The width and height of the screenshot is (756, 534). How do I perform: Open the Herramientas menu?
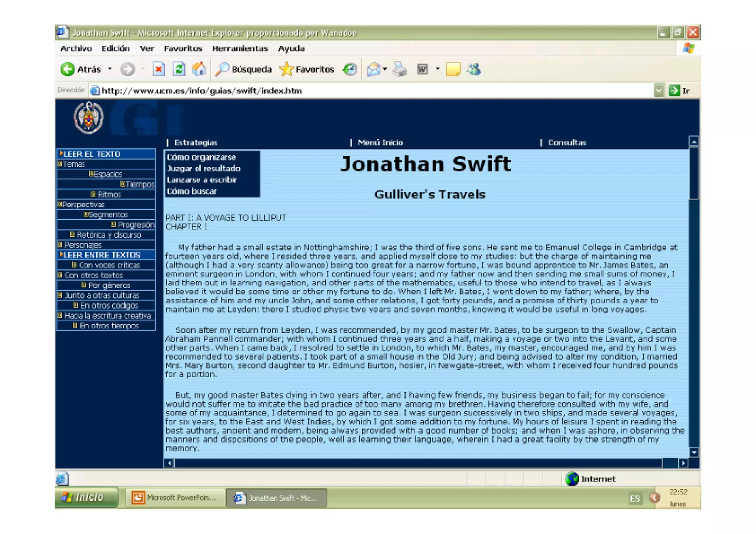(240, 49)
